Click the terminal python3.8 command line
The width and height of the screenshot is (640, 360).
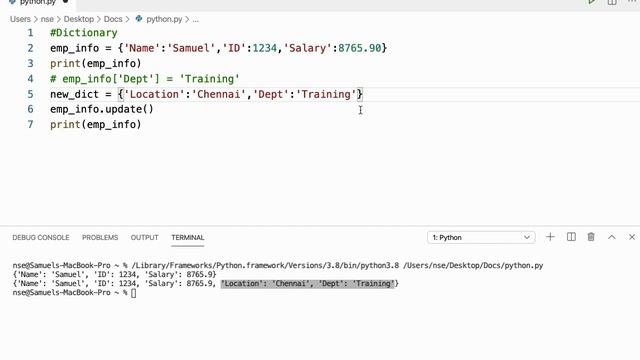click(x=278, y=265)
